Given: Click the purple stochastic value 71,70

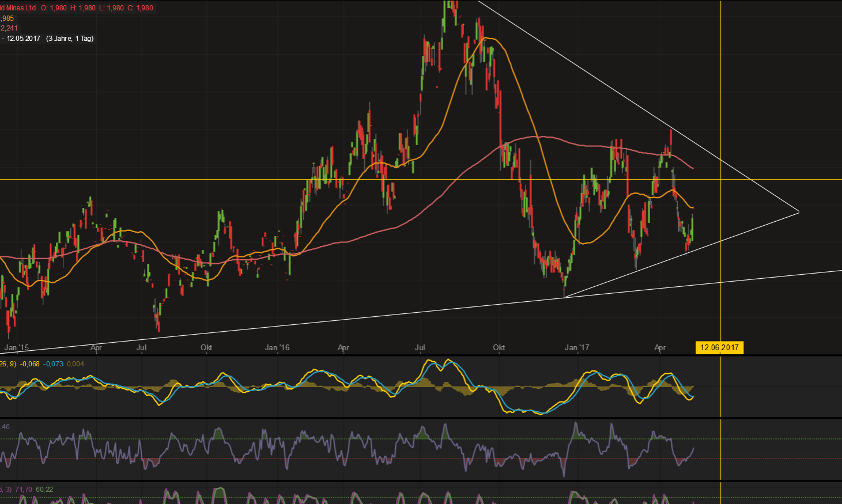Looking at the screenshot, I should tap(24, 490).
